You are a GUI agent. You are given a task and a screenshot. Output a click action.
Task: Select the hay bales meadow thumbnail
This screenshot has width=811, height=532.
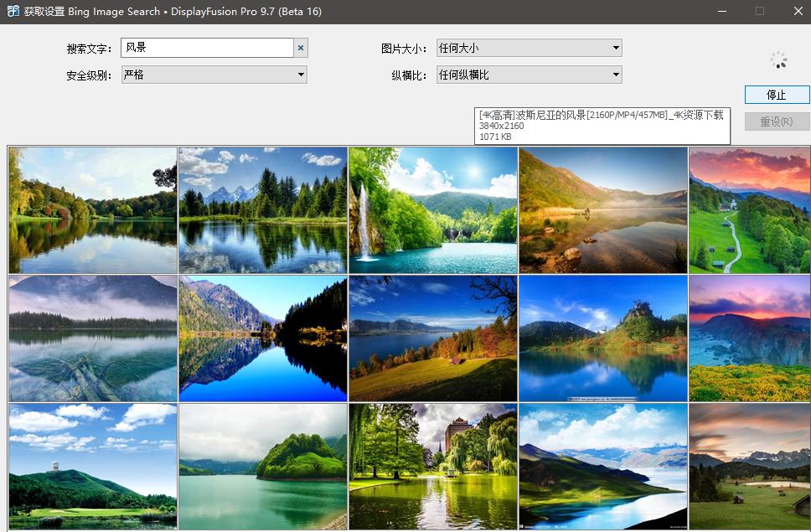(x=749, y=467)
